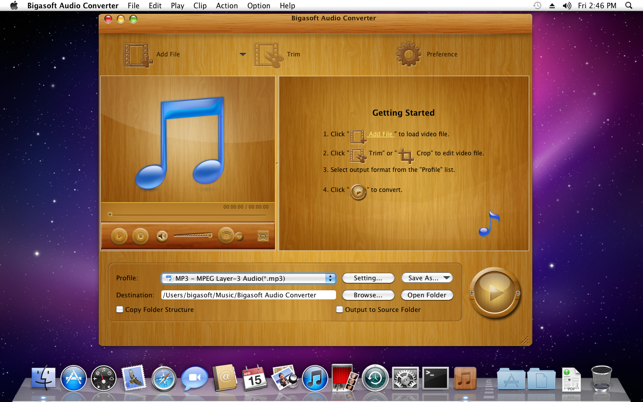Stop playback in the preview player
This screenshot has width=643, height=402.
click(x=140, y=236)
